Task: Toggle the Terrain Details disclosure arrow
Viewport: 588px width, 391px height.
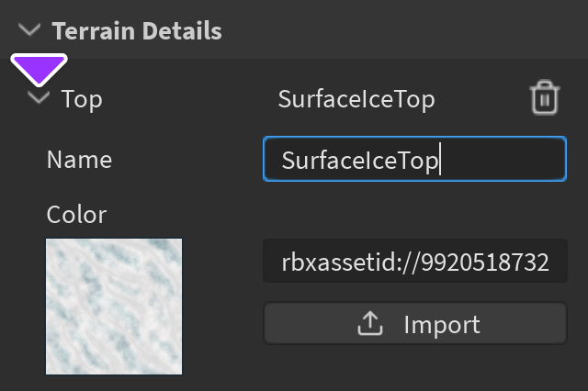Action: tap(30, 30)
